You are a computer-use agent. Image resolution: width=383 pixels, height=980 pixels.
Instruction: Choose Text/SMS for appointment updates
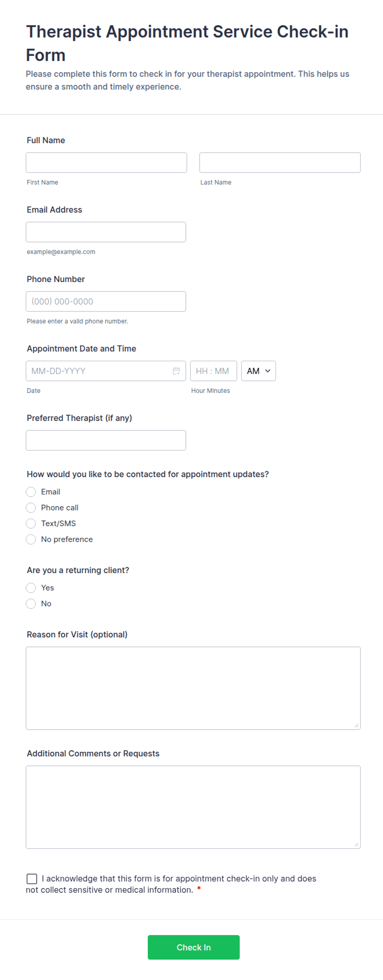(x=31, y=524)
